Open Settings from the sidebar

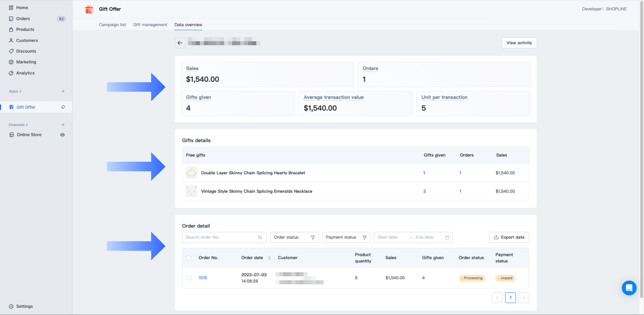click(24, 306)
